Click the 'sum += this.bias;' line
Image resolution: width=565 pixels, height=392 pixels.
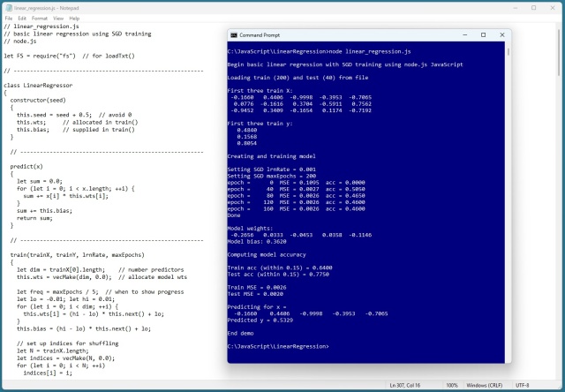pos(44,211)
